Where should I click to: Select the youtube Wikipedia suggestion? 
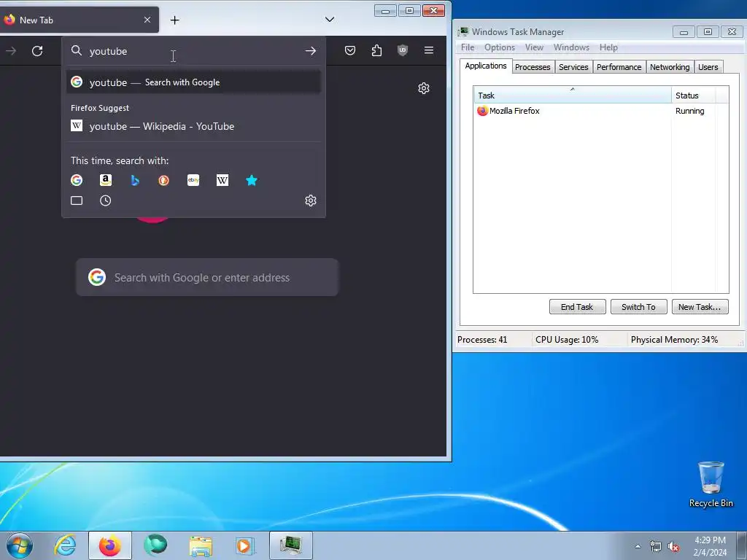(193, 126)
